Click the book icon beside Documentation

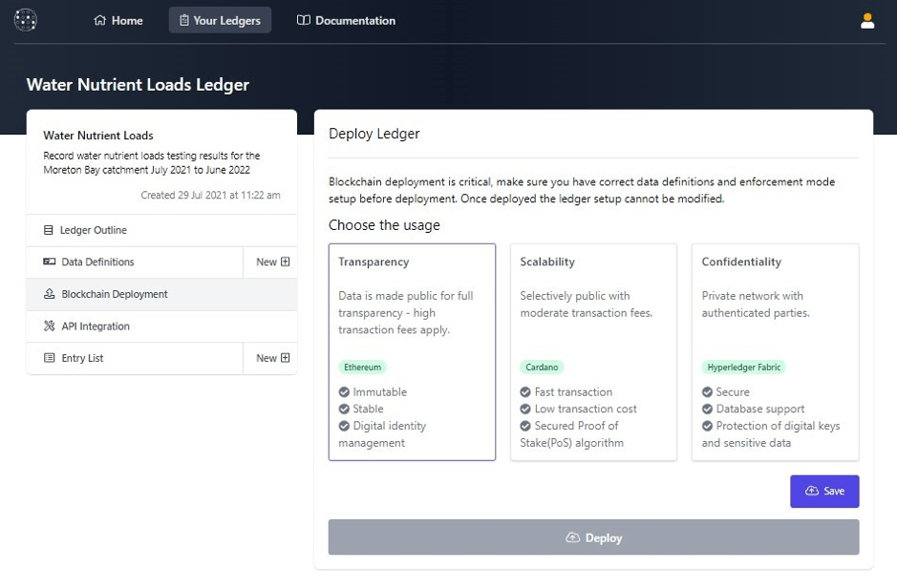pos(304,21)
